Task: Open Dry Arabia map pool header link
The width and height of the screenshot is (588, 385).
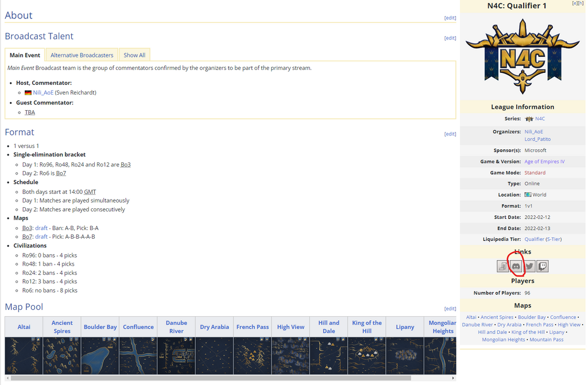Action: 215,327
